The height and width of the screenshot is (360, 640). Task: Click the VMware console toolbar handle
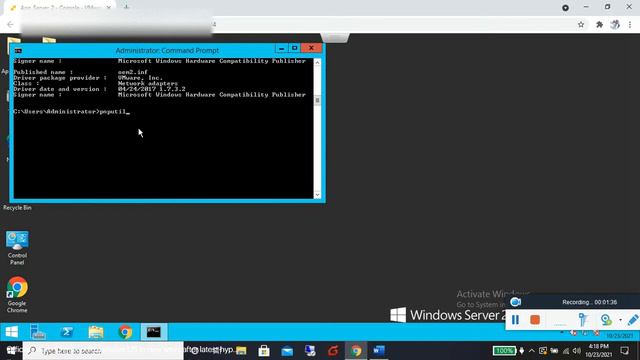tap(335, 38)
